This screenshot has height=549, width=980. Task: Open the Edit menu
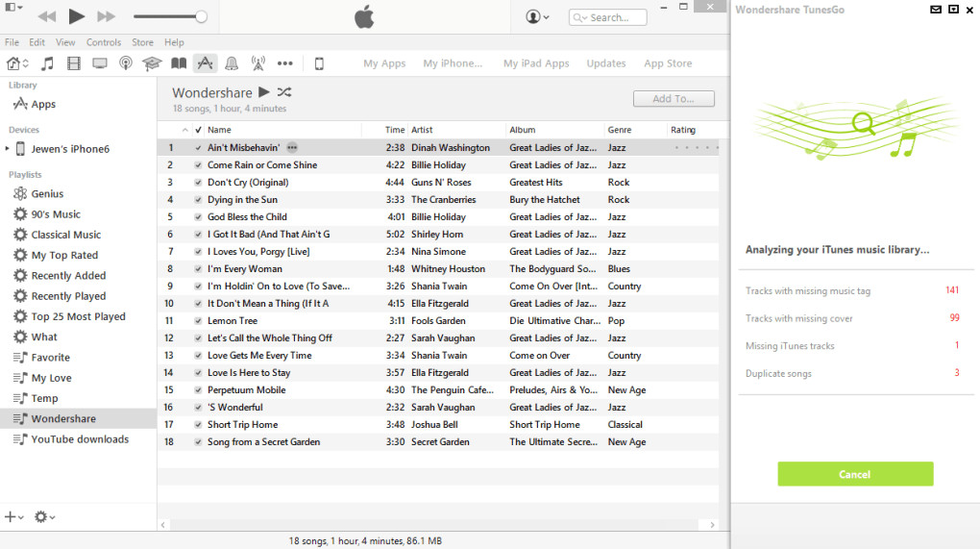pos(37,42)
